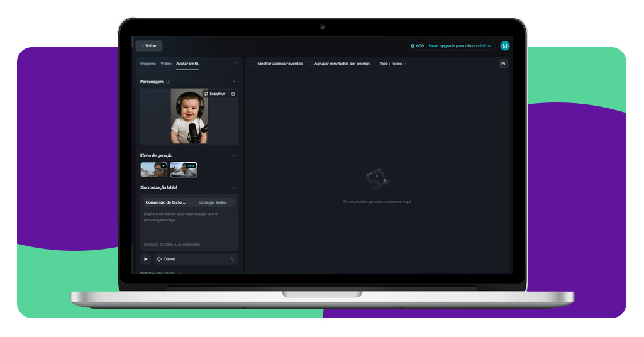Collapse the Personagem section
Screen dimensions: 644x337
(234, 82)
